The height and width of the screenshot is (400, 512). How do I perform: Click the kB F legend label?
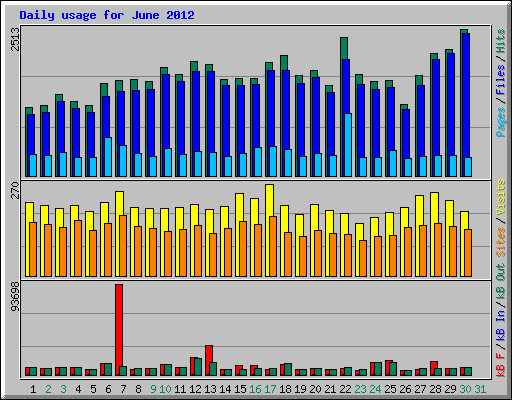(x=500, y=365)
